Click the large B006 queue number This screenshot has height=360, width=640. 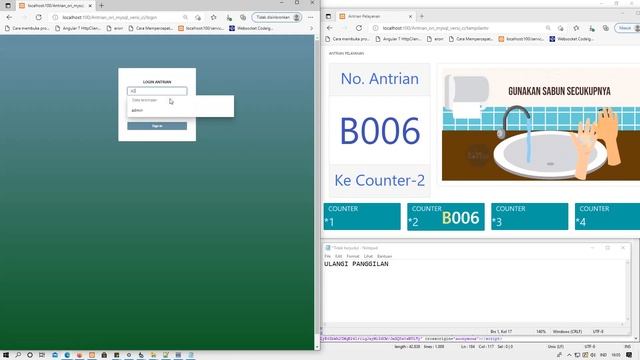[380, 131]
